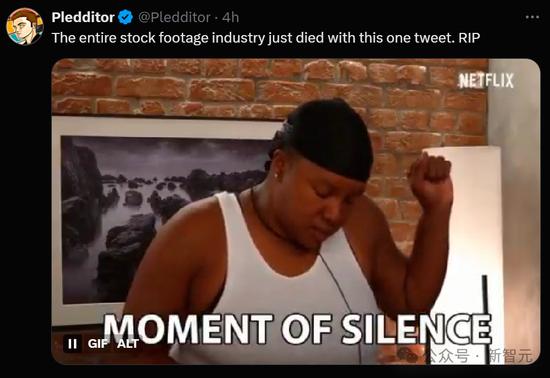Viewport: 550px width, 378px height.
Task: Click the GIF label badge
Action: pos(98,344)
